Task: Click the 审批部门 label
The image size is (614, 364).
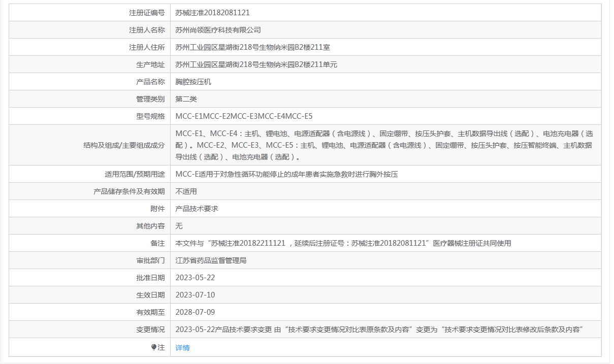Action: pyautogui.click(x=150, y=260)
